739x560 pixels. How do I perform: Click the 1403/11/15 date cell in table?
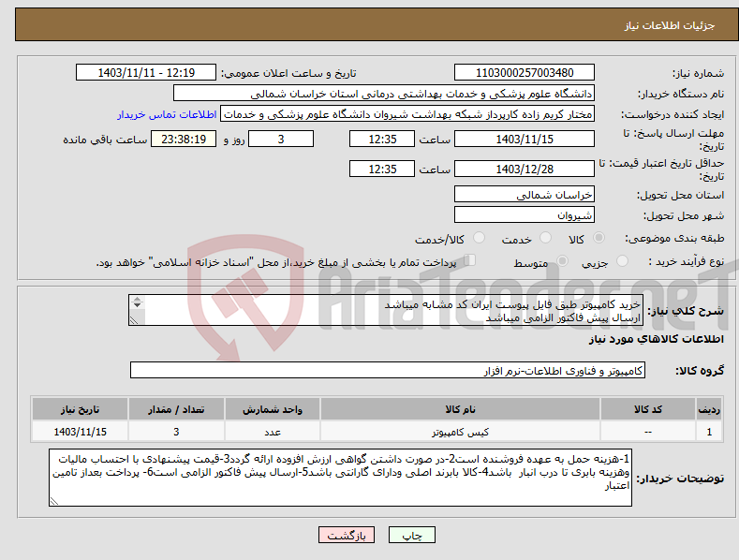81,432
